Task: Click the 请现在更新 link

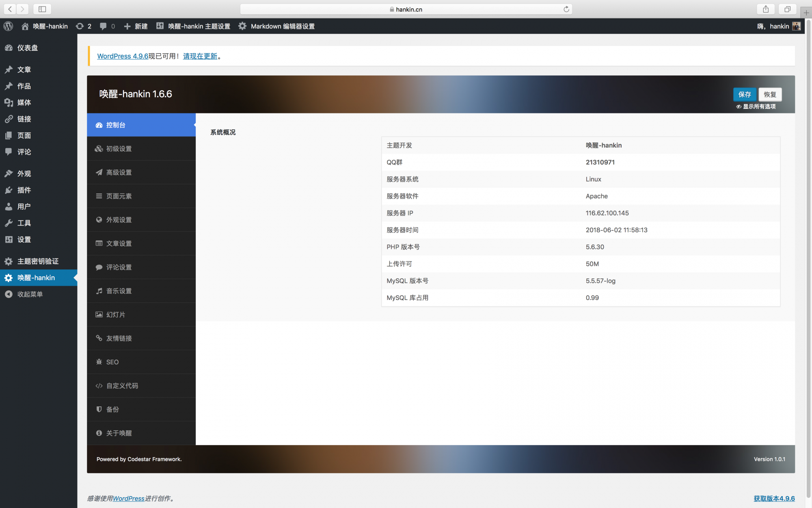Action: pos(200,56)
